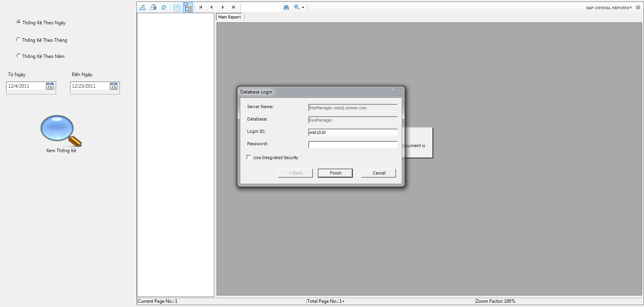The height and width of the screenshot is (307, 644).
Task: Select the Thống Kê Theo Ngày option
Action: (19, 22)
